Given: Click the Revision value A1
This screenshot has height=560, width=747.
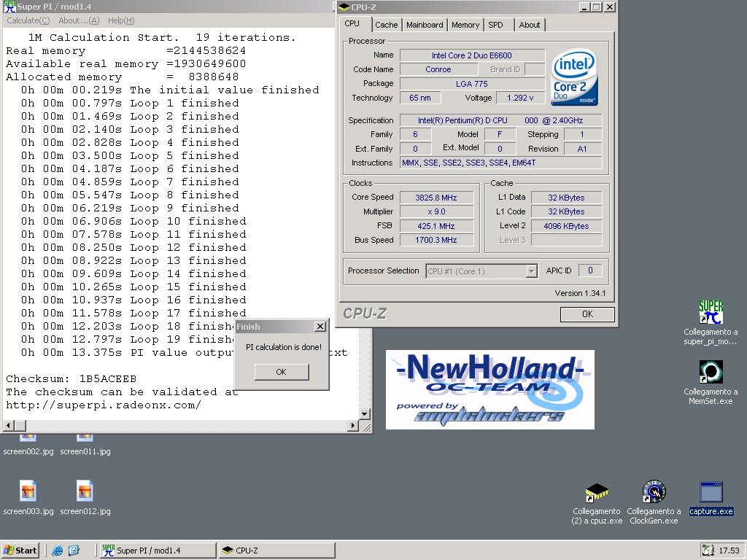Looking at the screenshot, I should [x=582, y=149].
